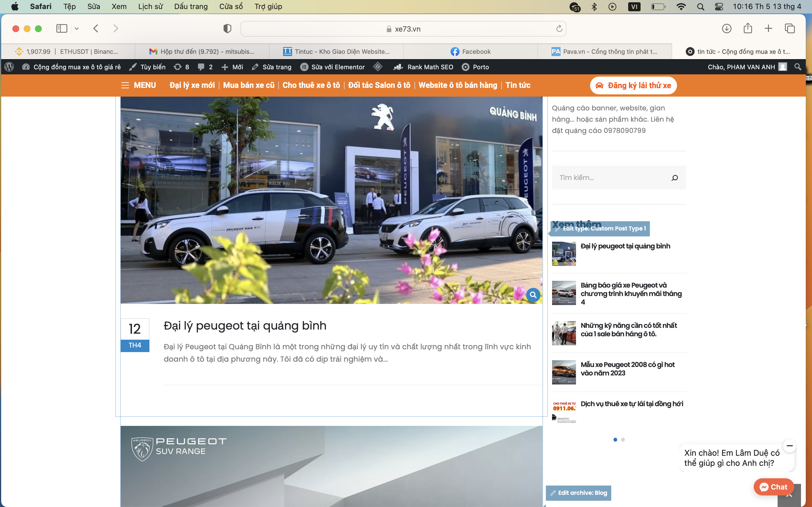
Task: Reload the page with the refresh icon
Action: click(559, 29)
